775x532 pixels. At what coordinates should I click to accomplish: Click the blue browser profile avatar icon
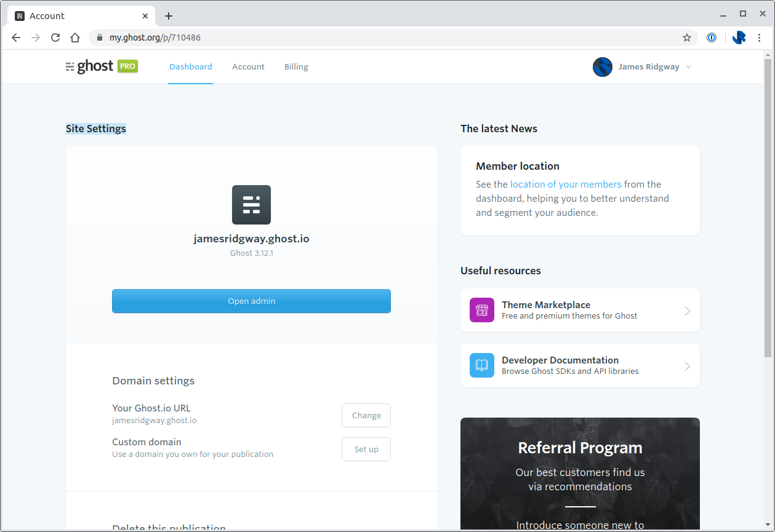point(739,38)
